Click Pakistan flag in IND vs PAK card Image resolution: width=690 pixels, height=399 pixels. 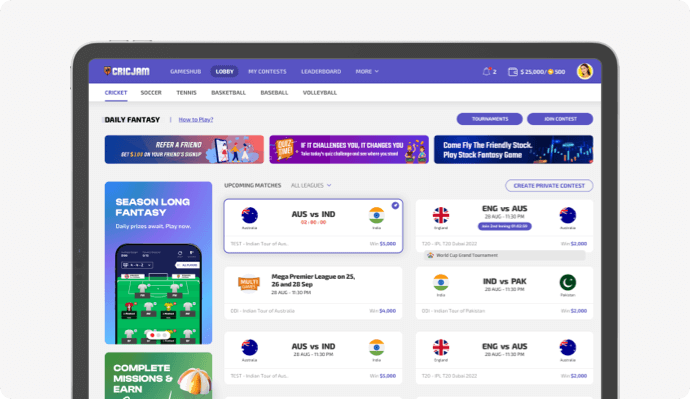pos(568,282)
